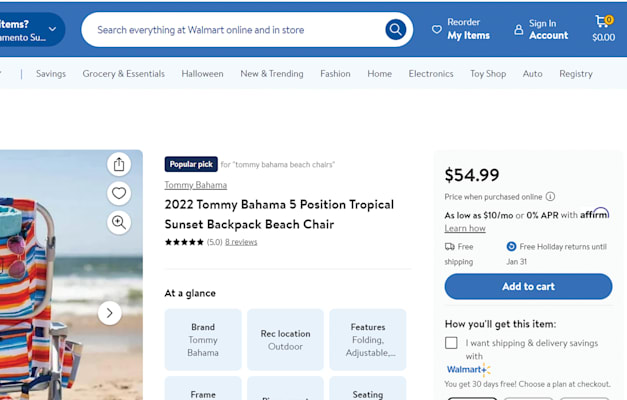Open the 8 reviews link

241,242
